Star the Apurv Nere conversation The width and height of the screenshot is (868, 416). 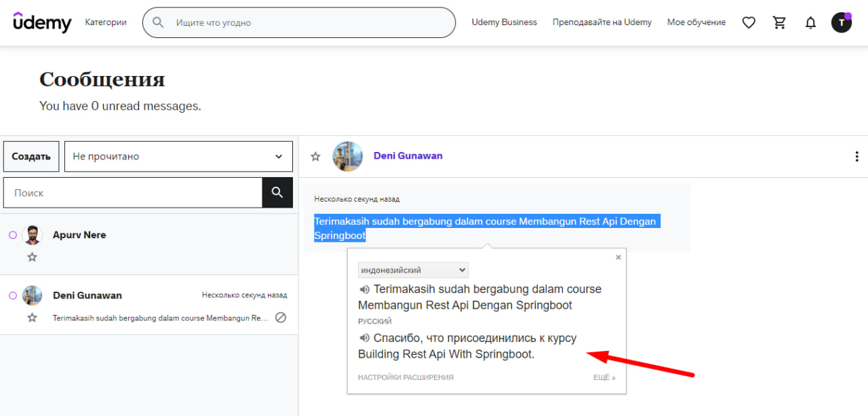32,257
